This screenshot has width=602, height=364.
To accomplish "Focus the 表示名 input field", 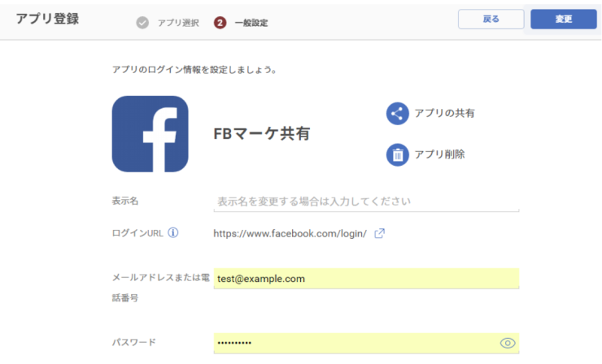I will pyautogui.click(x=365, y=201).
